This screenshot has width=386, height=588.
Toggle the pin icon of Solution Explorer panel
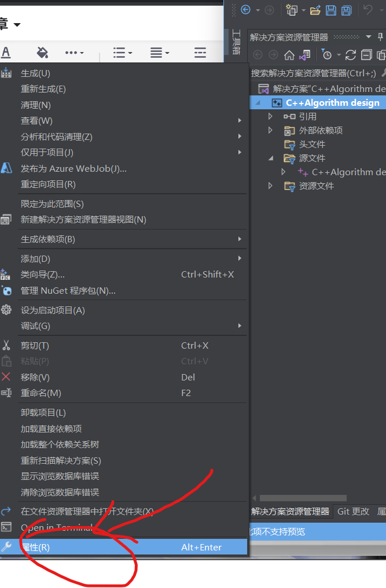click(380, 37)
